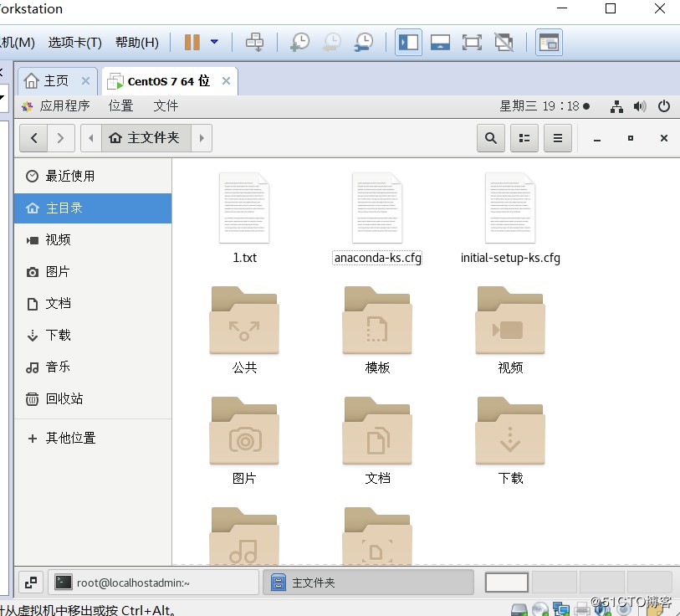
Task: Send Ctrl+Alt+Del to the virtual machine
Action: tap(254, 42)
